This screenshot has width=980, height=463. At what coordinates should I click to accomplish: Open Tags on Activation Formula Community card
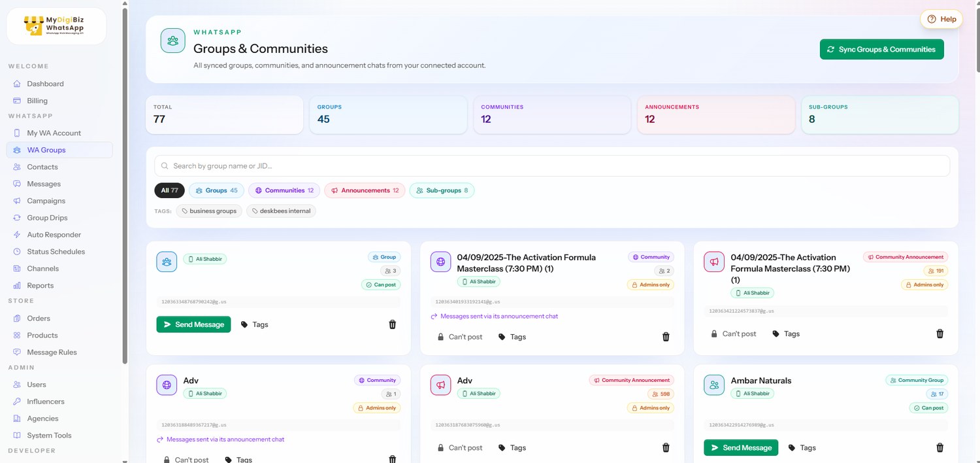(512, 337)
